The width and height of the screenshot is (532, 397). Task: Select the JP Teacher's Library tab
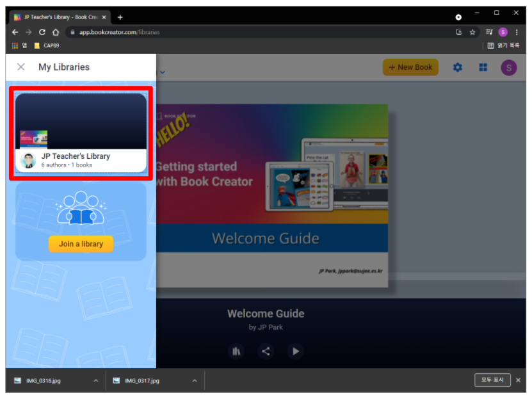(x=60, y=17)
